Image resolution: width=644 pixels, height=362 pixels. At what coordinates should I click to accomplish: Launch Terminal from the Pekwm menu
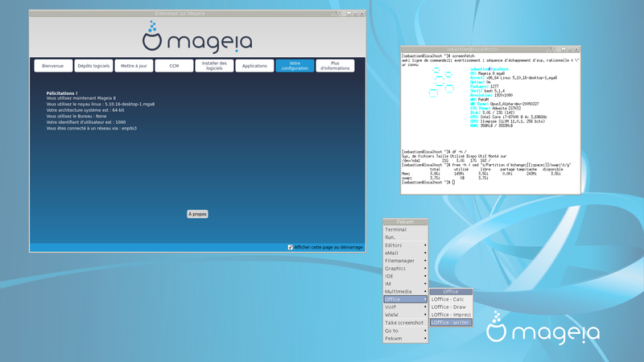point(406,229)
